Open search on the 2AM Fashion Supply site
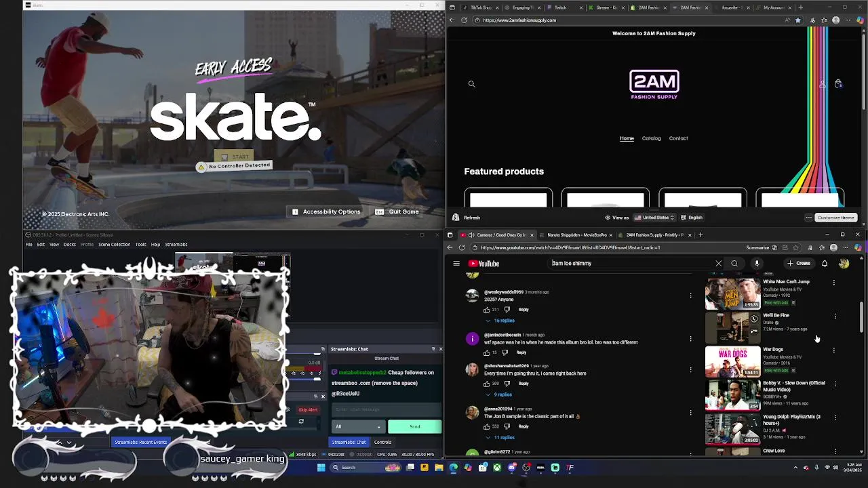868x488 pixels. [x=471, y=84]
